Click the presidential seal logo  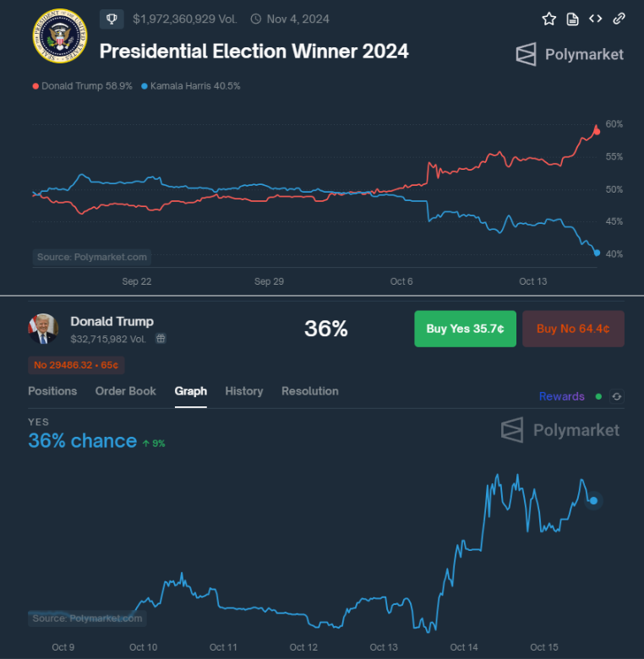(x=59, y=37)
